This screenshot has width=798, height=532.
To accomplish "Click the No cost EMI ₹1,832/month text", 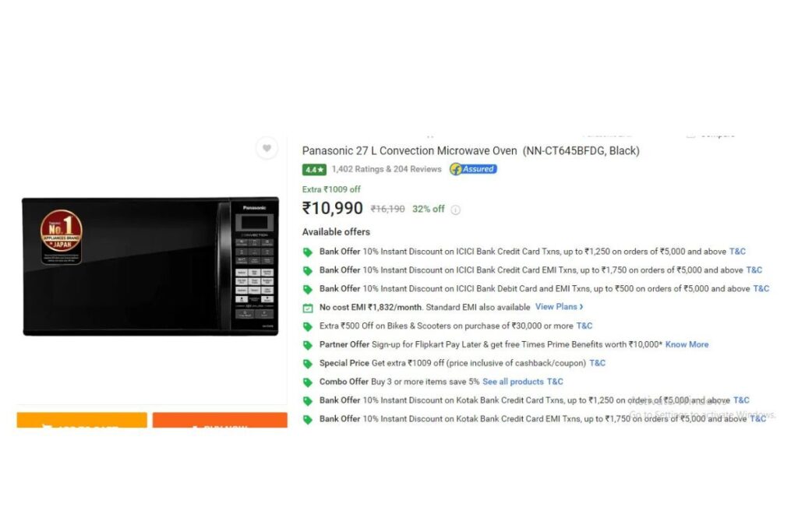I will tap(371, 307).
